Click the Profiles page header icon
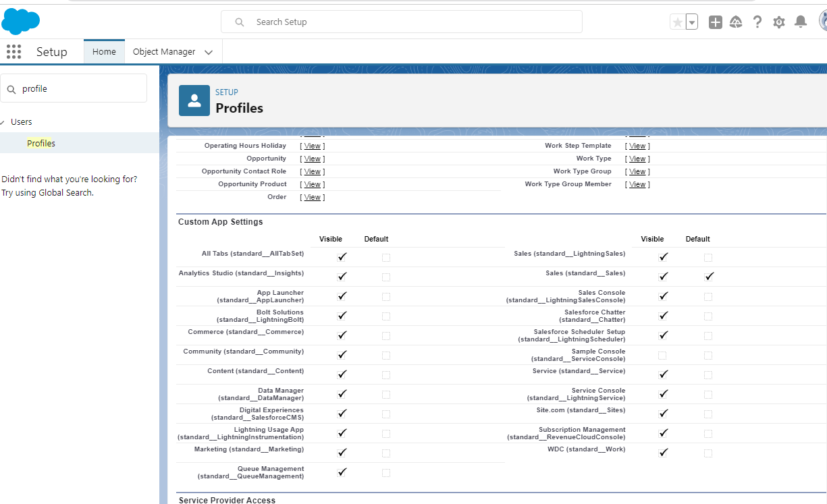Viewport: 827px width, 504px height. pyautogui.click(x=194, y=101)
